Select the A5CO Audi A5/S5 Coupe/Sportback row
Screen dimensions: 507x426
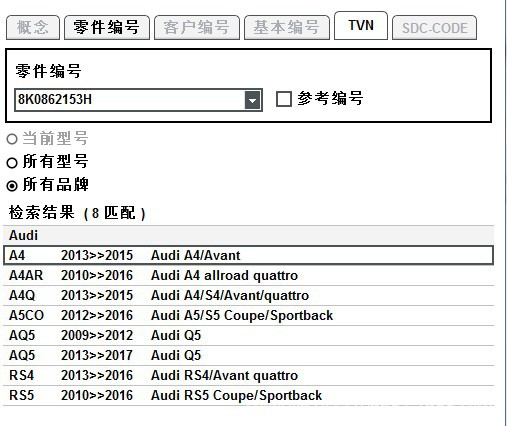248,315
